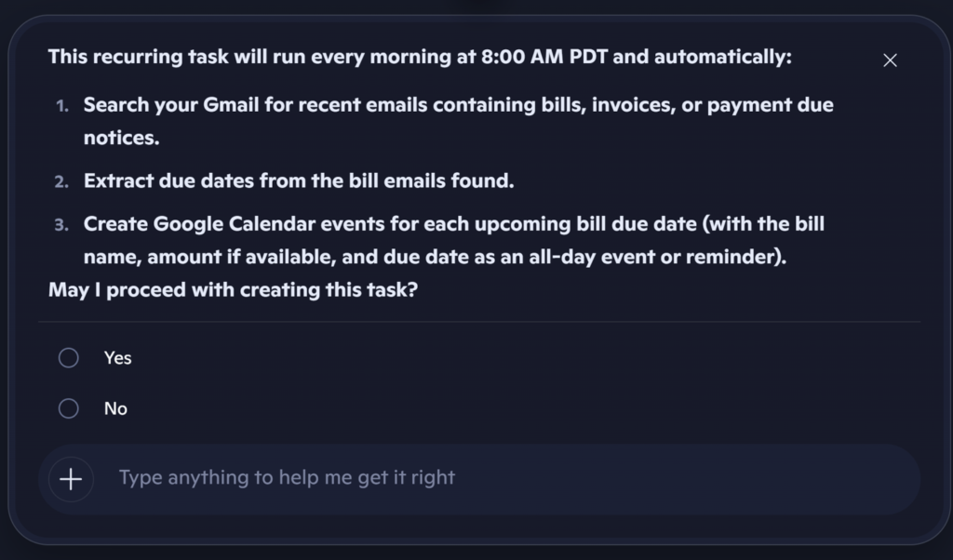The height and width of the screenshot is (560, 953).
Task: Click the "No" option label
Action: tap(115, 408)
